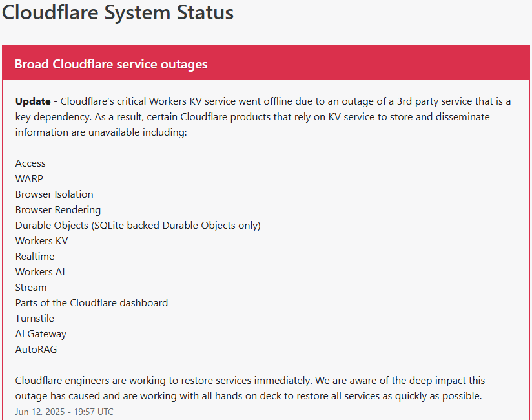The image size is (532, 420).
Task: Click the Browser Rendering entry
Action: click(58, 210)
